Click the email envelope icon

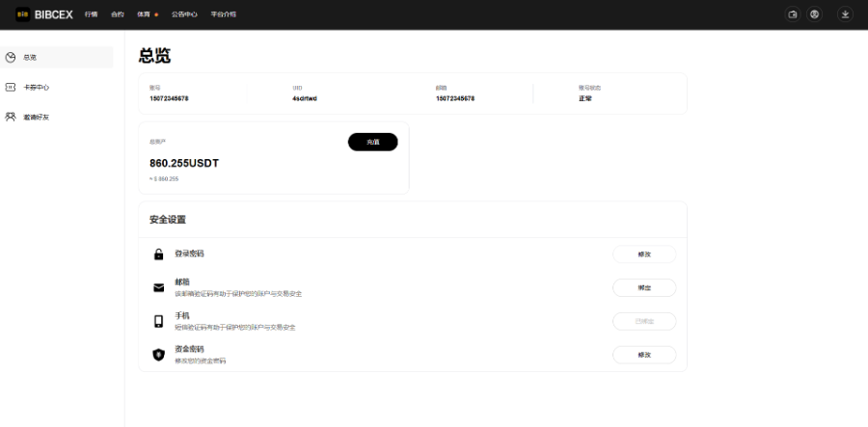159,287
